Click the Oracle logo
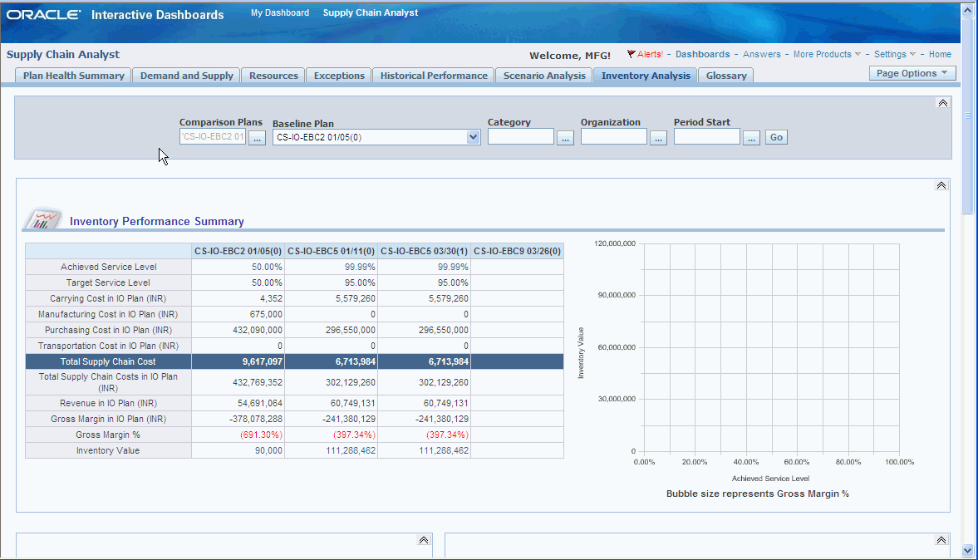 click(43, 14)
